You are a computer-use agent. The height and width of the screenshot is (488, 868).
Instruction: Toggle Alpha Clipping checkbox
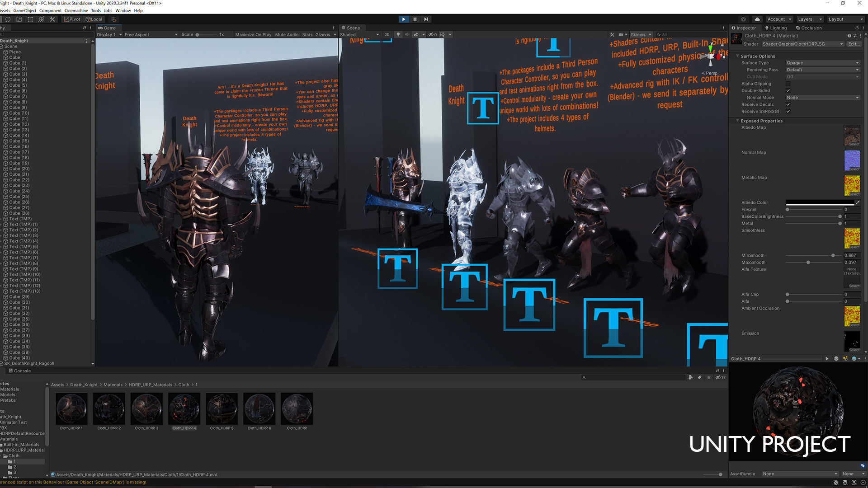pyautogui.click(x=788, y=84)
